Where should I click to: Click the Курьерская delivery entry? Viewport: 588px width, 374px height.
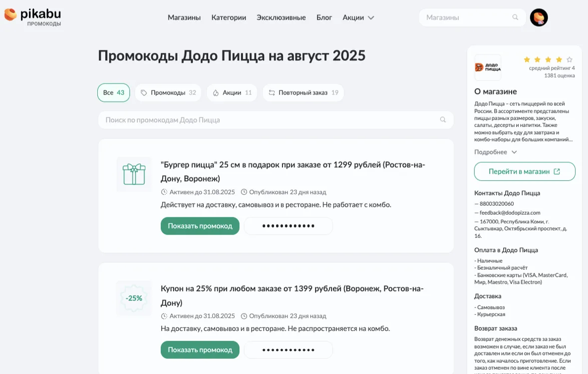[x=490, y=315]
